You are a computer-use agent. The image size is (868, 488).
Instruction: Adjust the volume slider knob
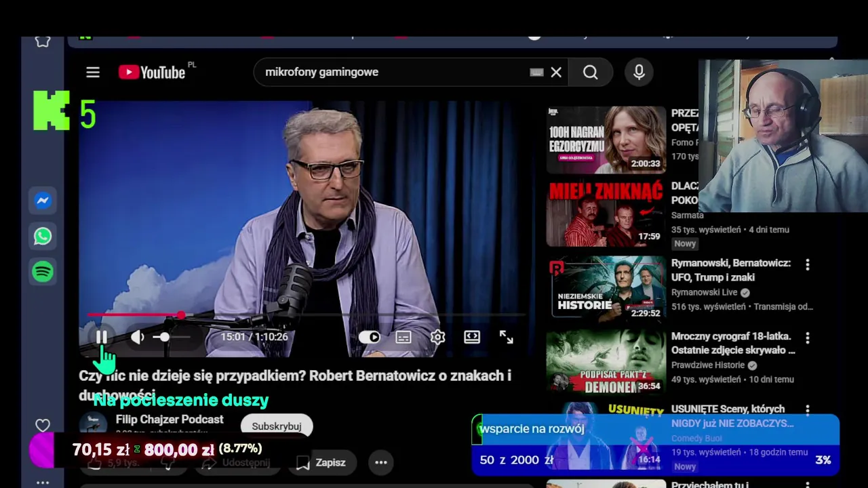(x=165, y=337)
